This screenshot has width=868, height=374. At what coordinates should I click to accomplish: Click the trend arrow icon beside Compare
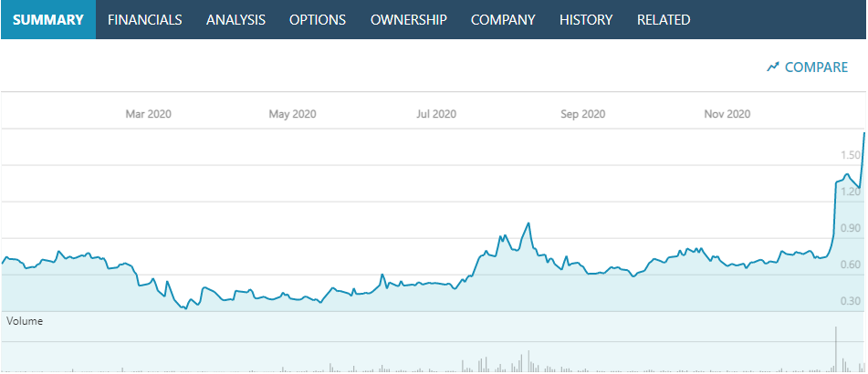[x=773, y=67]
